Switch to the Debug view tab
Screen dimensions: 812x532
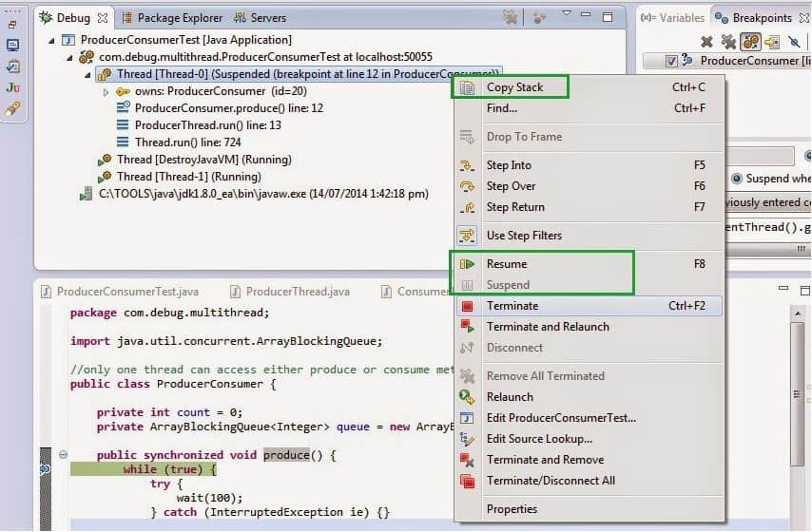click(x=73, y=18)
